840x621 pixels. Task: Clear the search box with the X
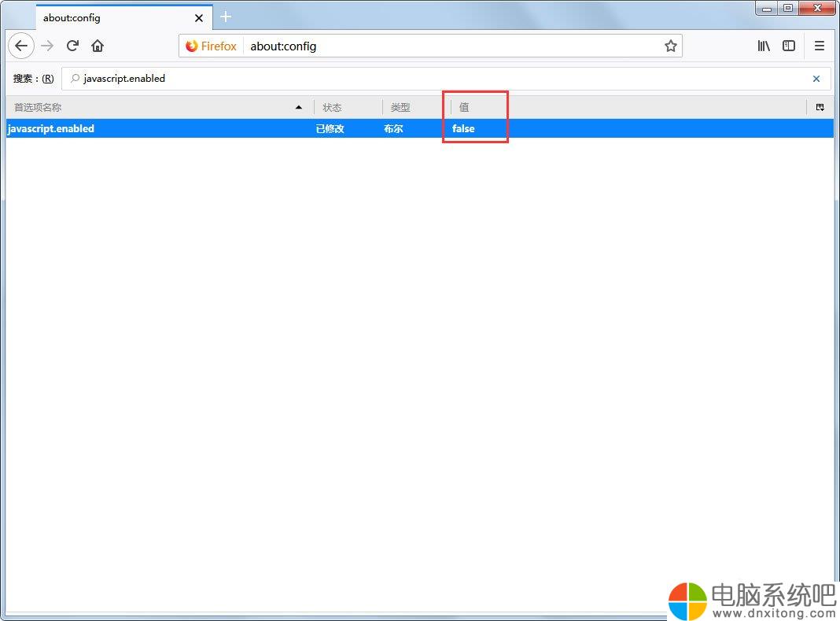(x=816, y=79)
